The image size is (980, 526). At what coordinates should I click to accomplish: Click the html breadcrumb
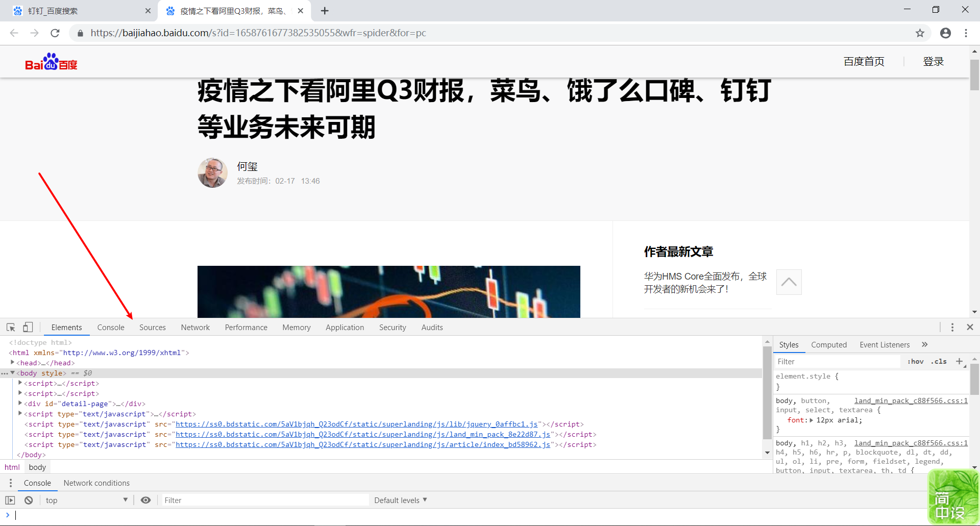pyautogui.click(x=12, y=467)
